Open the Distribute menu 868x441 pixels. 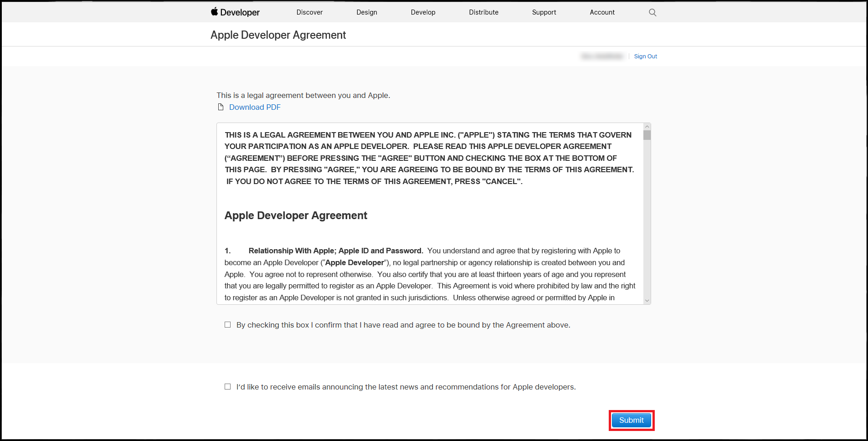tap(483, 12)
